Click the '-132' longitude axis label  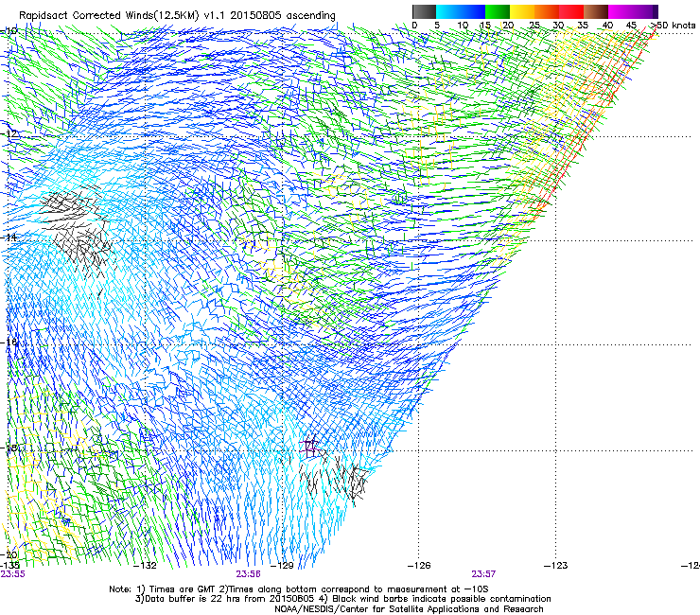click(x=146, y=566)
